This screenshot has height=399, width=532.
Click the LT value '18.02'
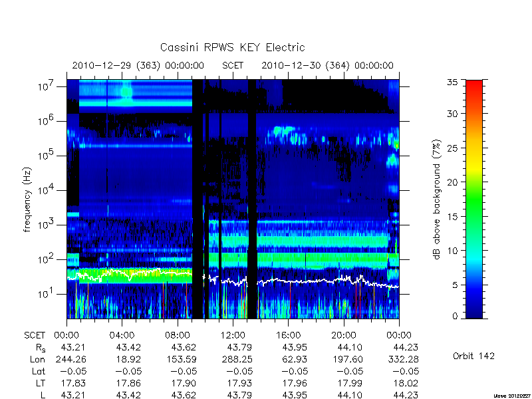click(x=405, y=383)
